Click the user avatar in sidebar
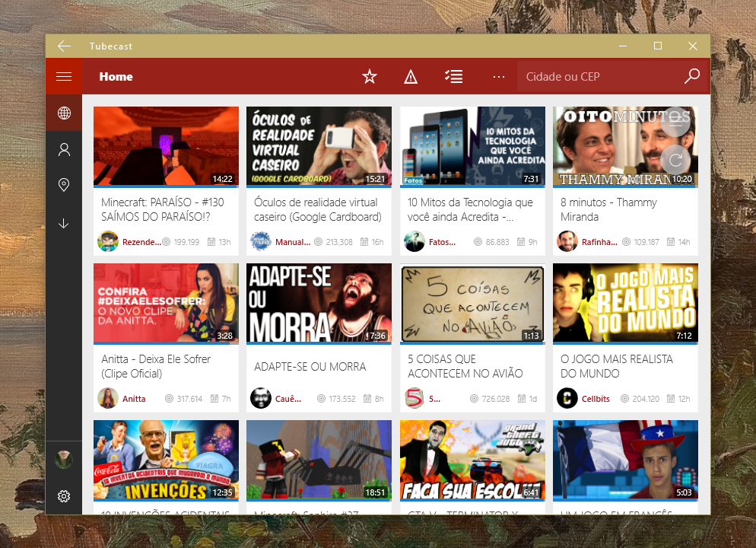 (64, 460)
